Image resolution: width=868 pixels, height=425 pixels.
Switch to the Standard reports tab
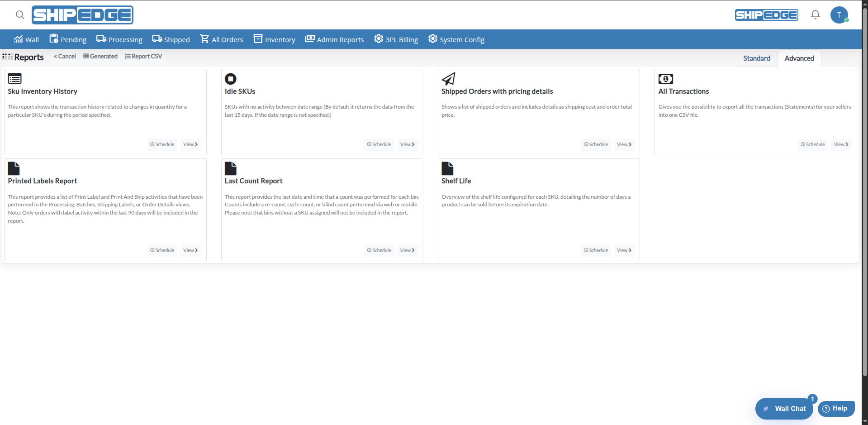pos(756,58)
